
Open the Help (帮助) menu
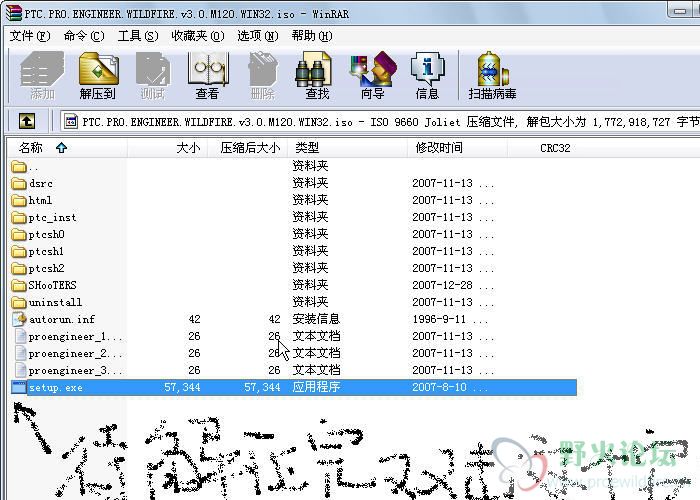pyautogui.click(x=312, y=36)
